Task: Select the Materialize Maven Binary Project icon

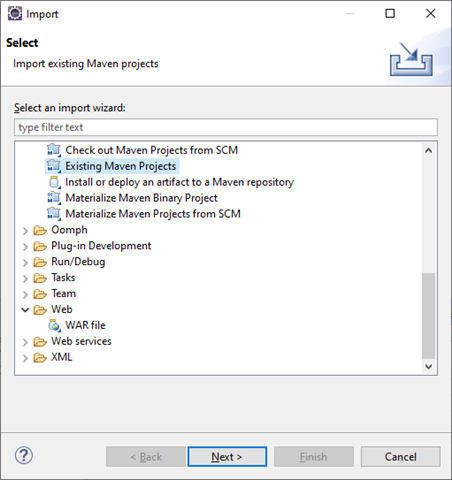Action: point(54,198)
